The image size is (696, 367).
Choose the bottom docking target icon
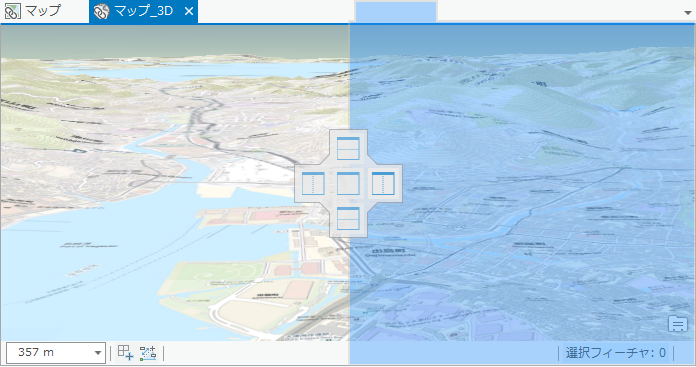pos(348,218)
